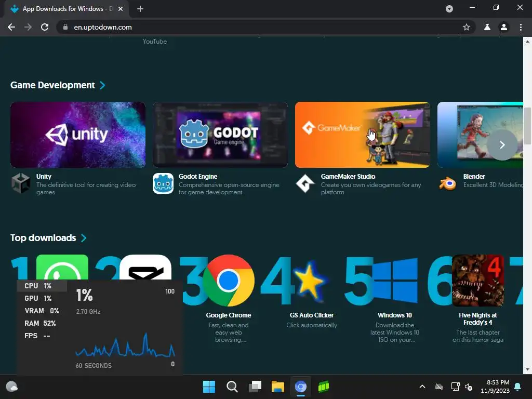Click the CPU usage graph line
This screenshot has width=532, height=399.
(x=125, y=346)
